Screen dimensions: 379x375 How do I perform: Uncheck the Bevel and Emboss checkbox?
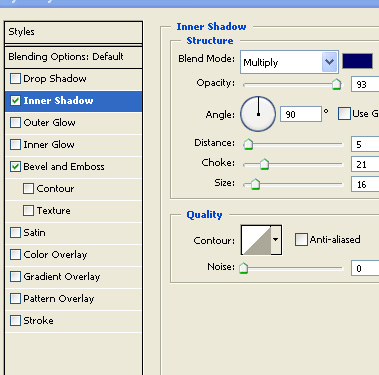coord(15,167)
